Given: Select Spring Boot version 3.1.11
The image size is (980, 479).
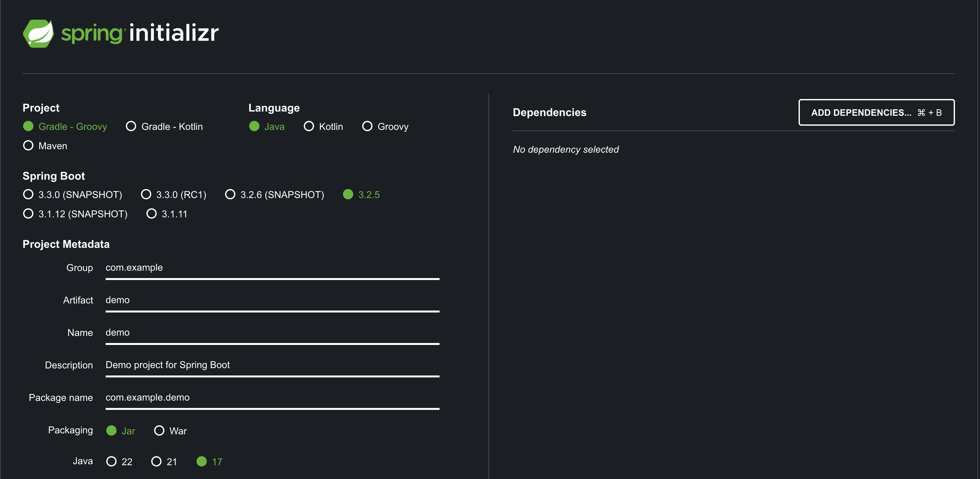Looking at the screenshot, I should click(152, 213).
